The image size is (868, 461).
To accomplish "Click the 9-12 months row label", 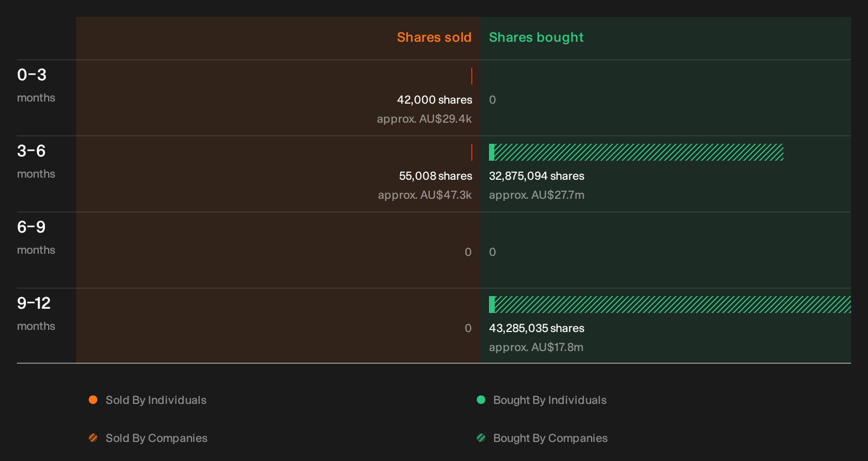I will [36, 314].
